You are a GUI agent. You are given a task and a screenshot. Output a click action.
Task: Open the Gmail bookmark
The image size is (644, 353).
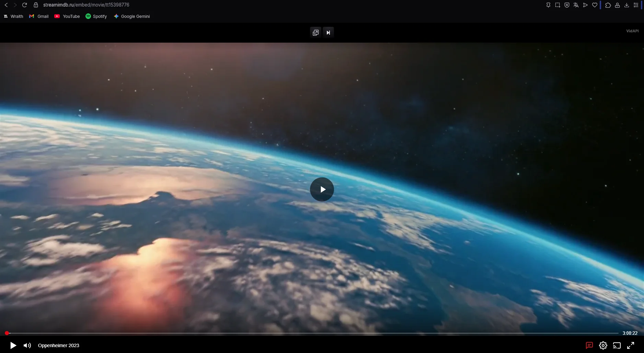pos(39,16)
